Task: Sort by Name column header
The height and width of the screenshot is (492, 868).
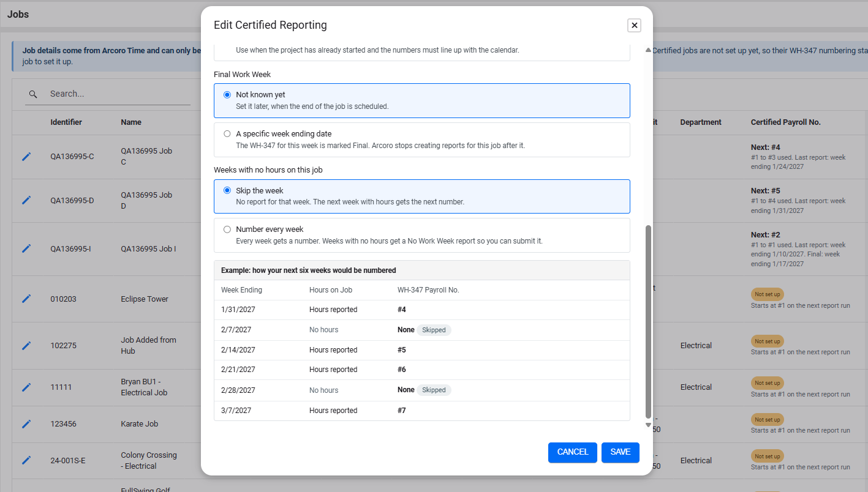Action: click(131, 122)
